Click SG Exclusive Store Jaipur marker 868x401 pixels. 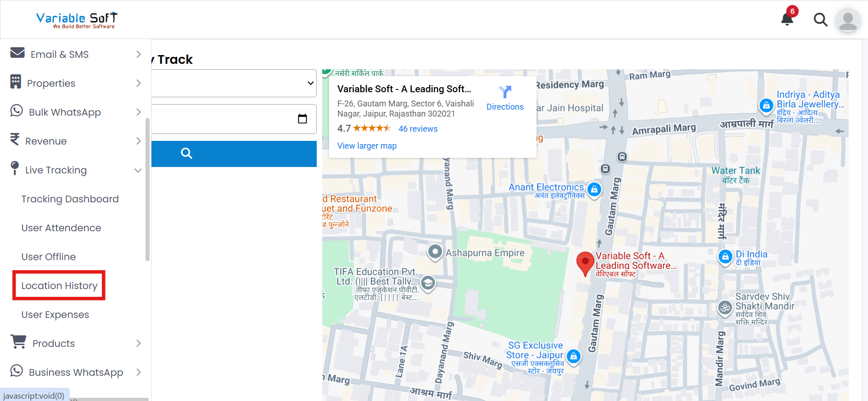(x=574, y=356)
